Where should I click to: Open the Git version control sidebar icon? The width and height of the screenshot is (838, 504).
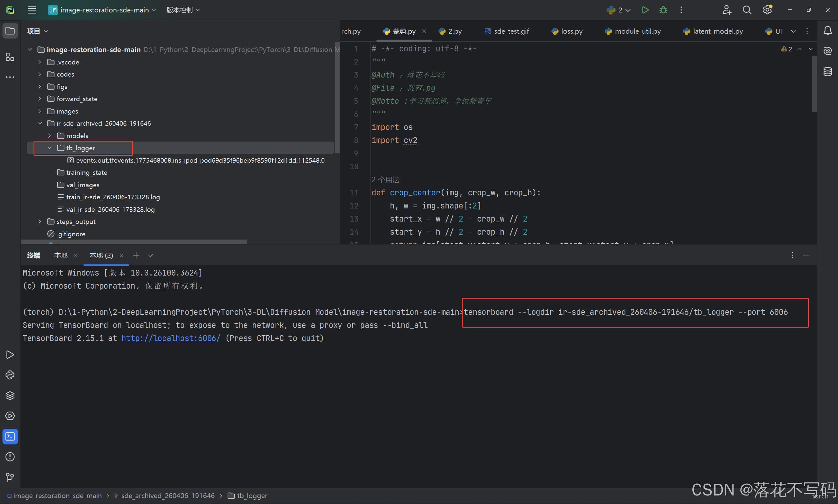click(10, 477)
